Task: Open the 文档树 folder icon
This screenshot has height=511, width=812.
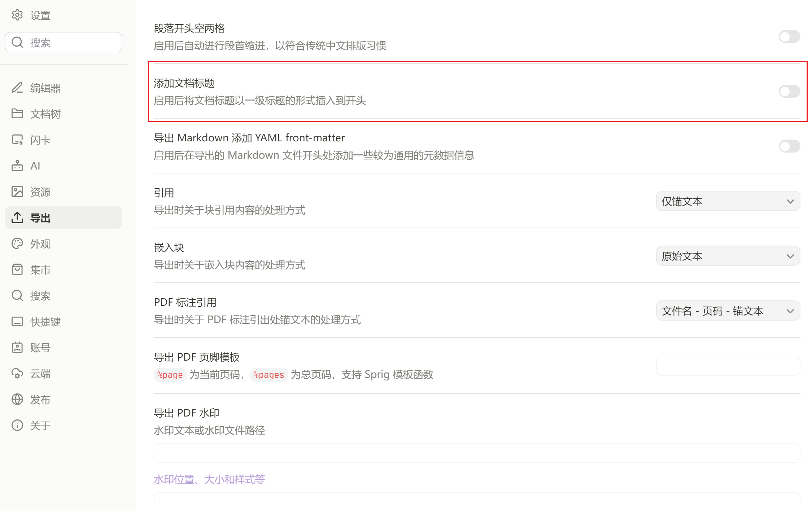Action: click(x=17, y=114)
